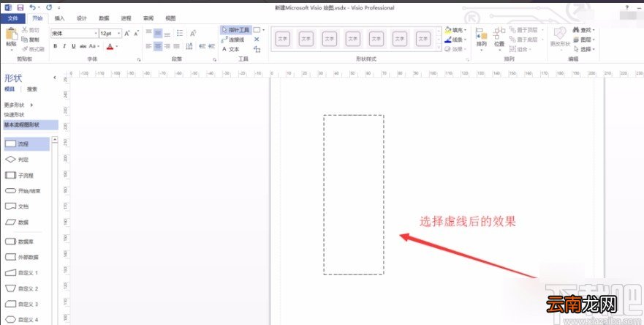
Task: Toggle Bold formatting
Action: click(55, 46)
